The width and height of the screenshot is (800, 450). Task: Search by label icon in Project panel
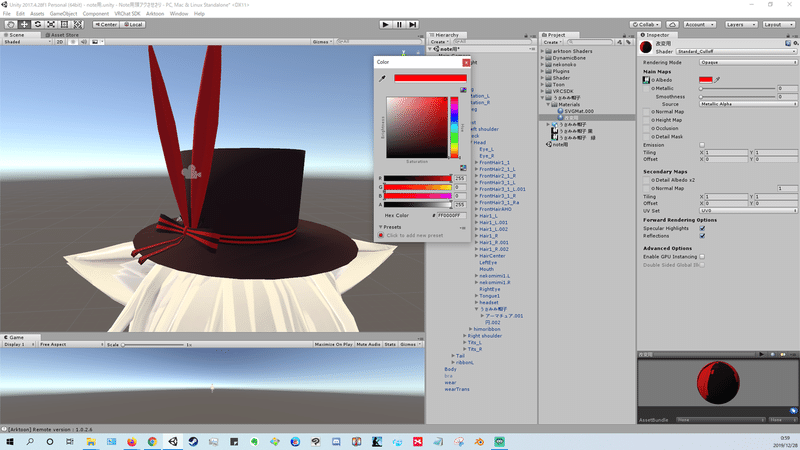(628, 42)
